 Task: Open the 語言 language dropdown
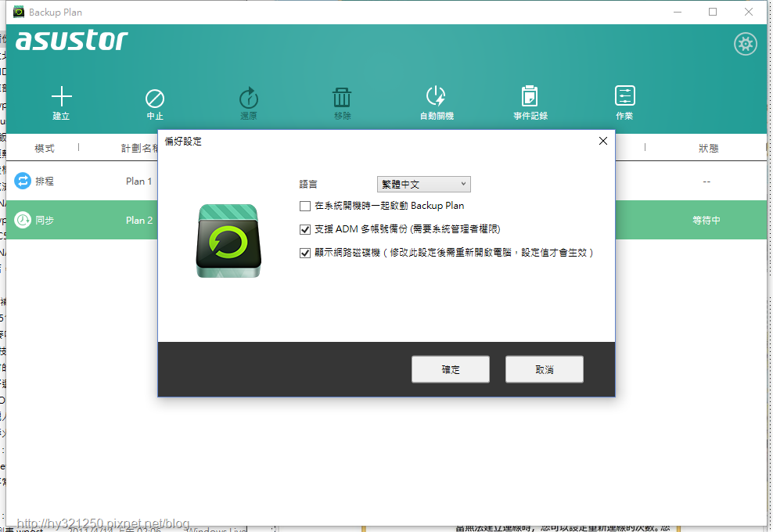pos(423,184)
